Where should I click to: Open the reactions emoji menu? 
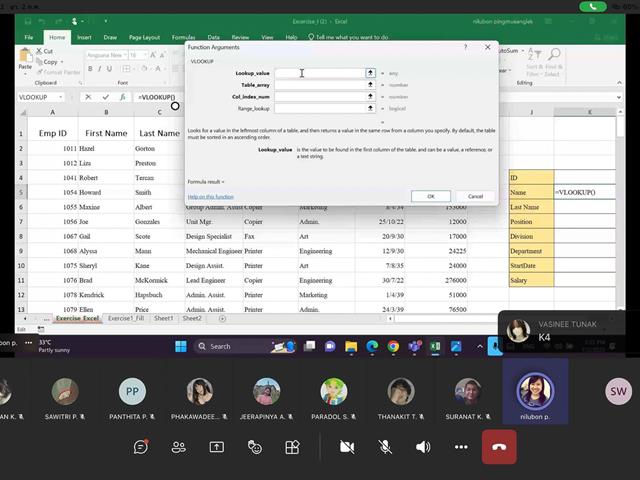255,447
